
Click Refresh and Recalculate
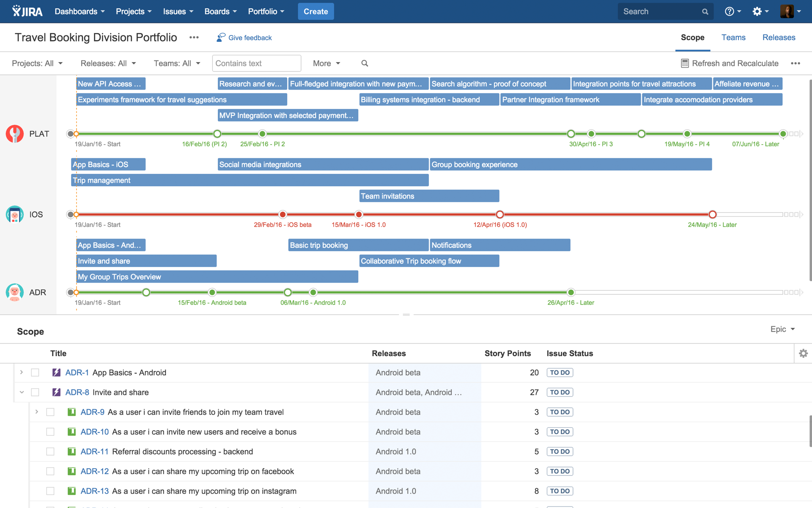[x=735, y=63]
